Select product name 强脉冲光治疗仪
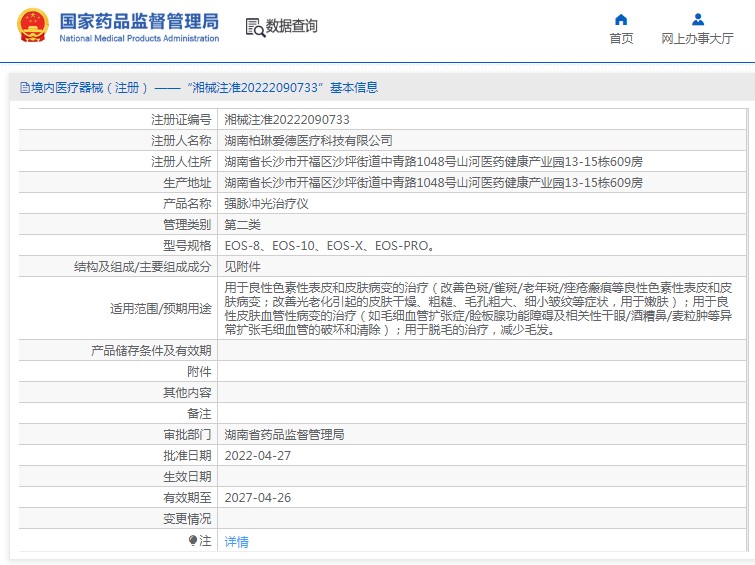The width and height of the screenshot is (755, 565). click(x=266, y=204)
